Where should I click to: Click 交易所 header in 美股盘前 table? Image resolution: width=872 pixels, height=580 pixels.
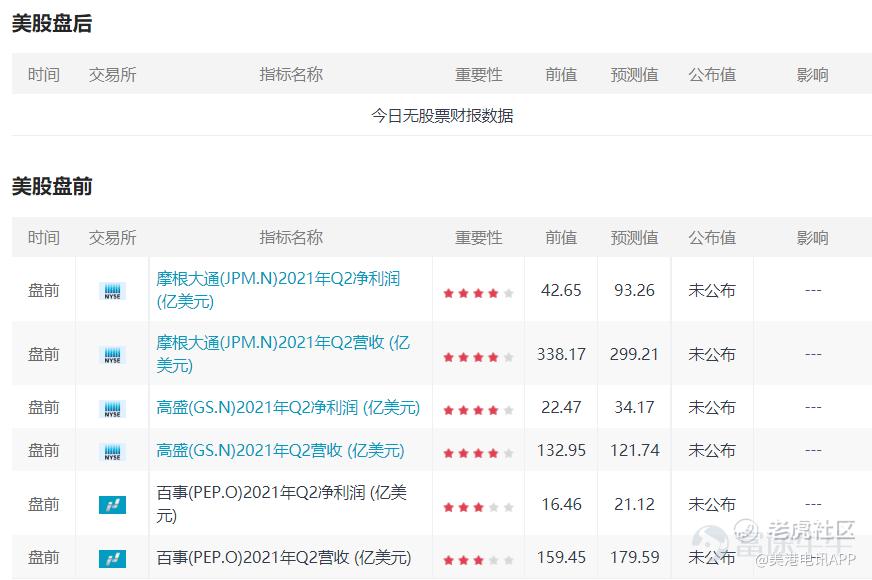pyautogui.click(x=112, y=237)
